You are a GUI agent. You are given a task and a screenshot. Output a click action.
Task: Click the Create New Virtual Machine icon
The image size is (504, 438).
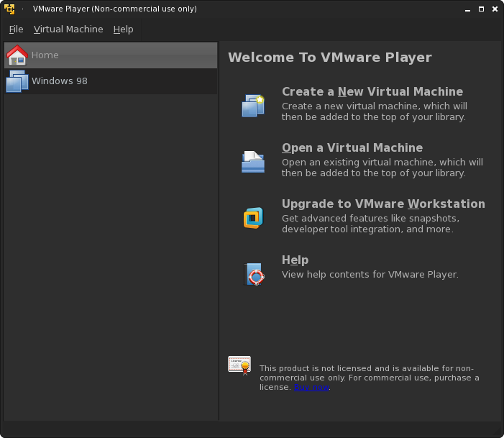tap(253, 106)
